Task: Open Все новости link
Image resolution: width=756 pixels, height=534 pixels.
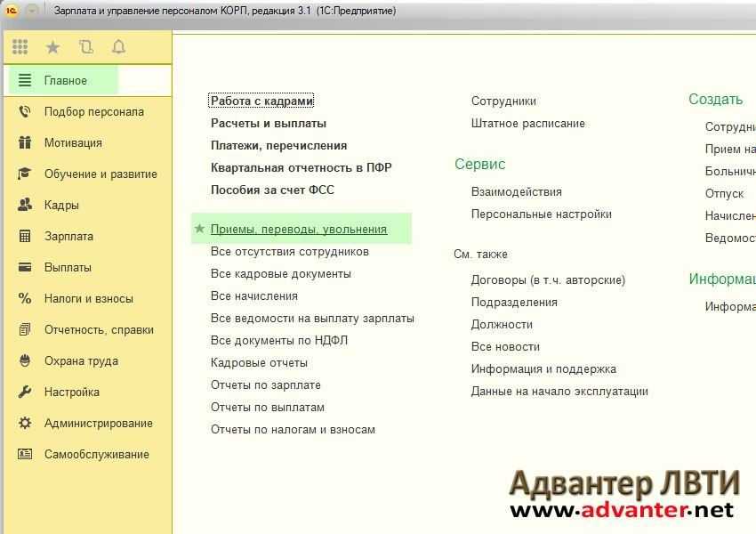Action: (505, 346)
